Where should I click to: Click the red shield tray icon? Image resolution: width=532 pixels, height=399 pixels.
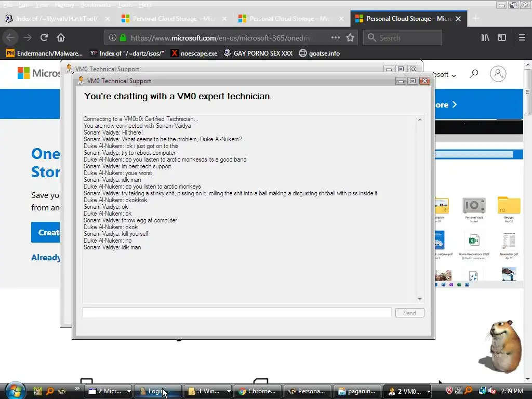[449, 391]
